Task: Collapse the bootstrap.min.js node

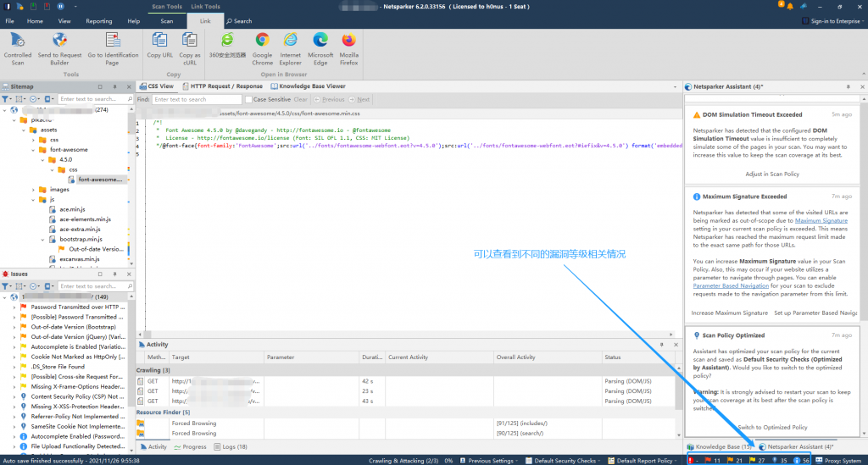Action: tap(42, 240)
